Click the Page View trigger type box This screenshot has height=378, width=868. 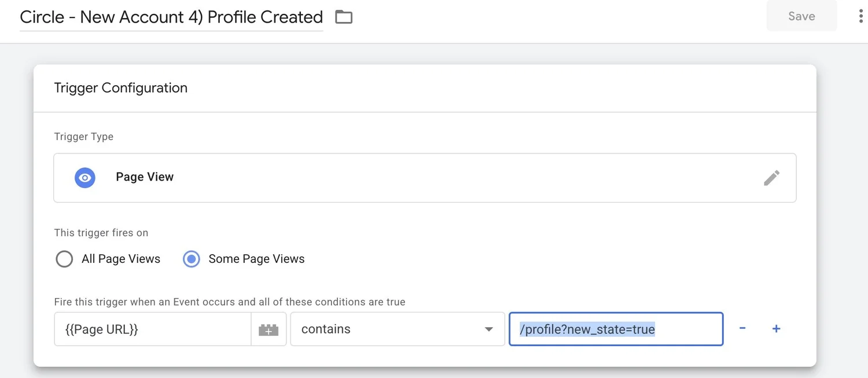coord(425,178)
